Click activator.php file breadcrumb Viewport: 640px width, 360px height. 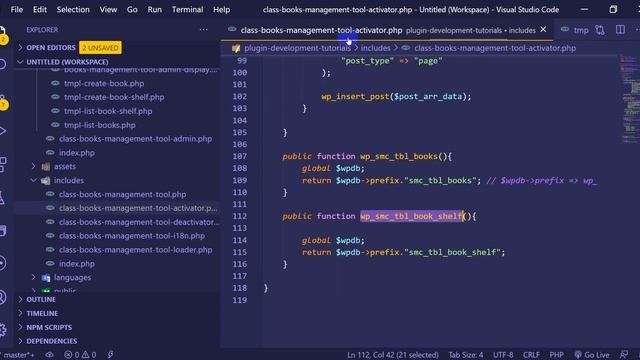[x=495, y=48]
